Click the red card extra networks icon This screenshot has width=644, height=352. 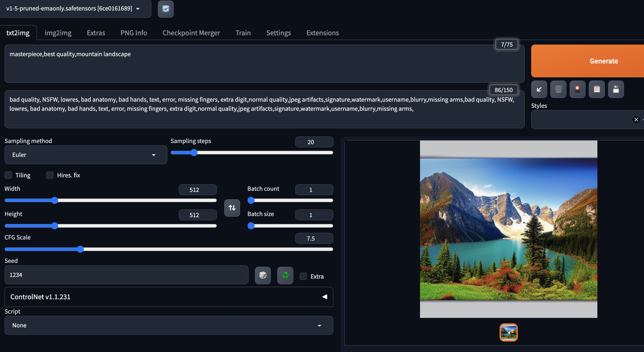pyautogui.click(x=578, y=89)
